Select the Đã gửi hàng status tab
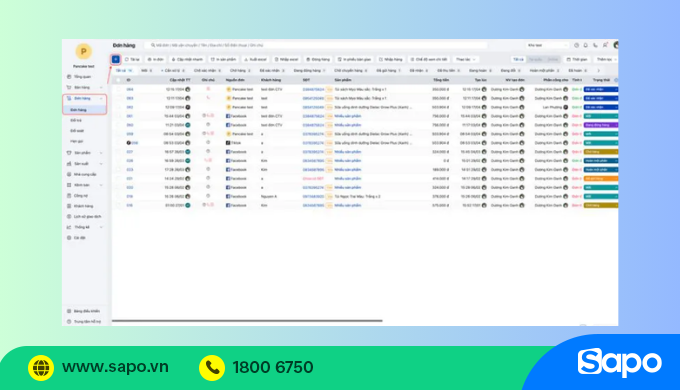Viewport: 680px width, 390px height. 388,70
